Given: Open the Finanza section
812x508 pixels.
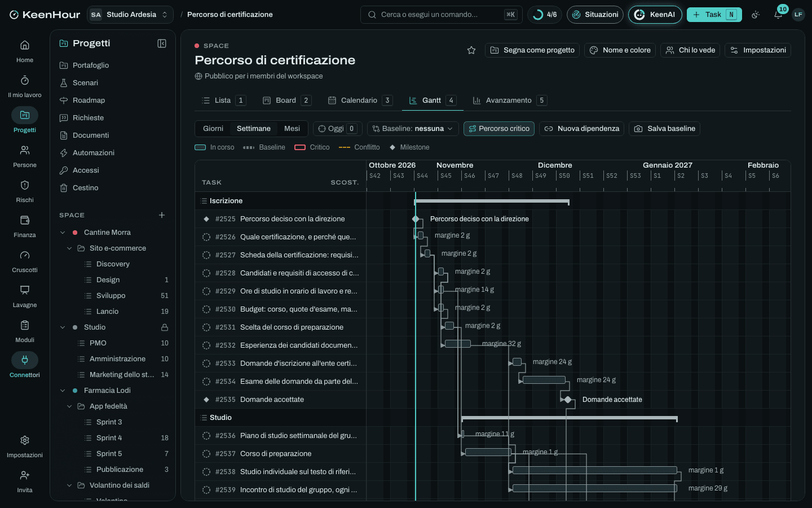Looking at the screenshot, I should tap(25, 226).
